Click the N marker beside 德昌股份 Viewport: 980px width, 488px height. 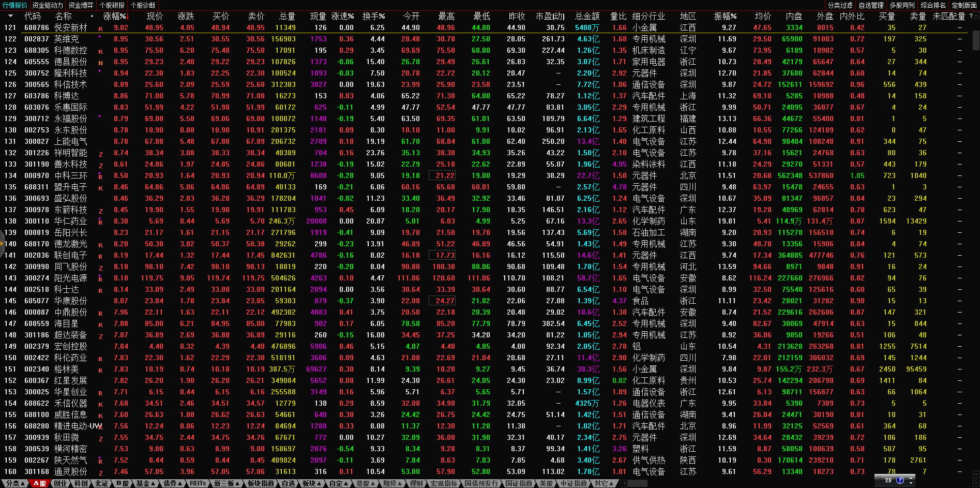tap(101, 63)
